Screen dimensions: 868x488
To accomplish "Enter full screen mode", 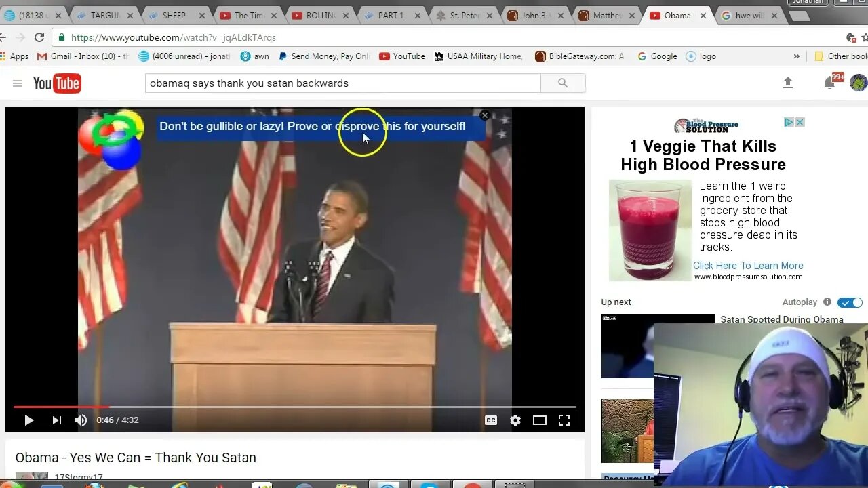I will tap(564, 420).
